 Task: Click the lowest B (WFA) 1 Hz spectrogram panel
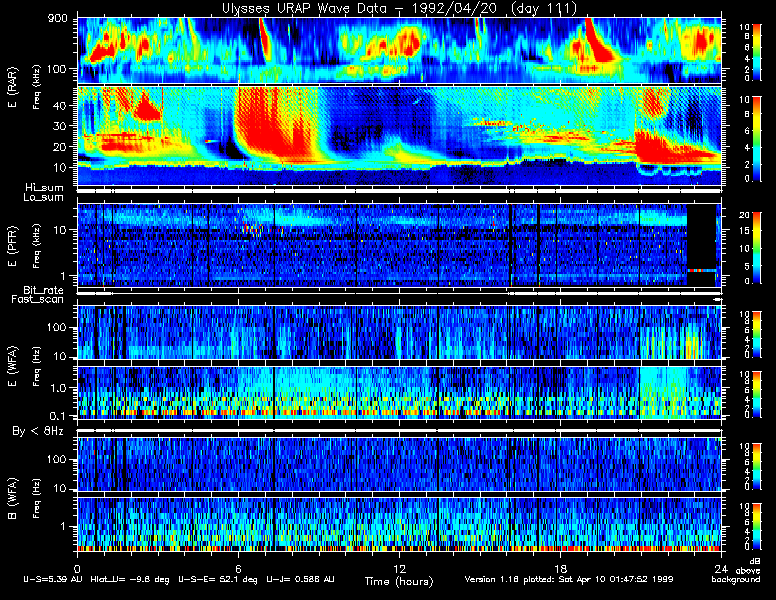pyautogui.click(x=399, y=524)
